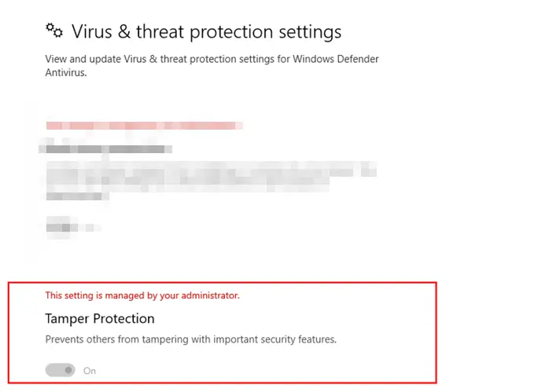549x392 pixels.
Task: Click the top edge of the red highlight box
Action: click(x=223, y=283)
